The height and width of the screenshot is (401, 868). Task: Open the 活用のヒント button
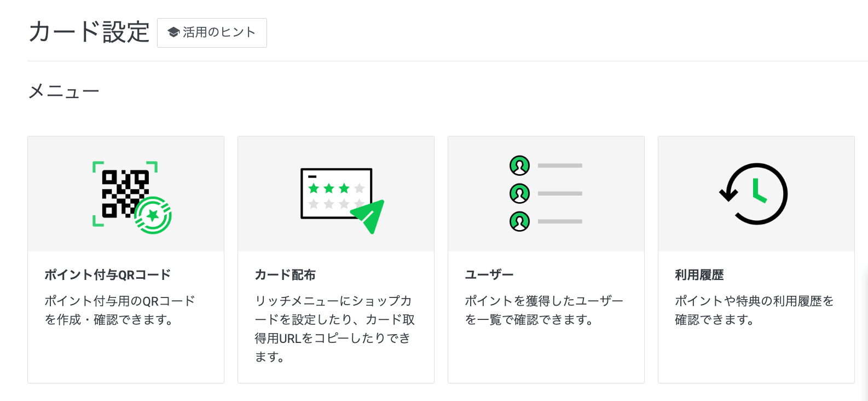click(x=212, y=33)
